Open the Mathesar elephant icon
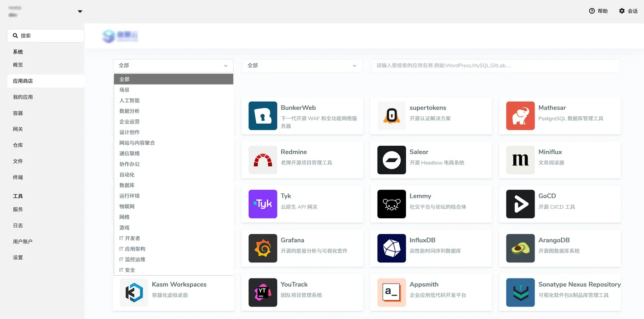The height and width of the screenshot is (319, 644). [520, 116]
